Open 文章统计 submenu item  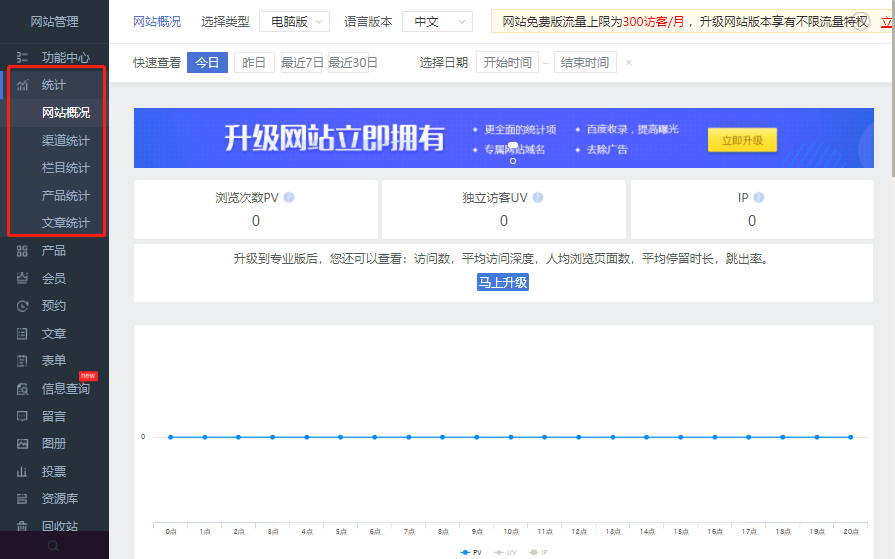coord(66,223)
